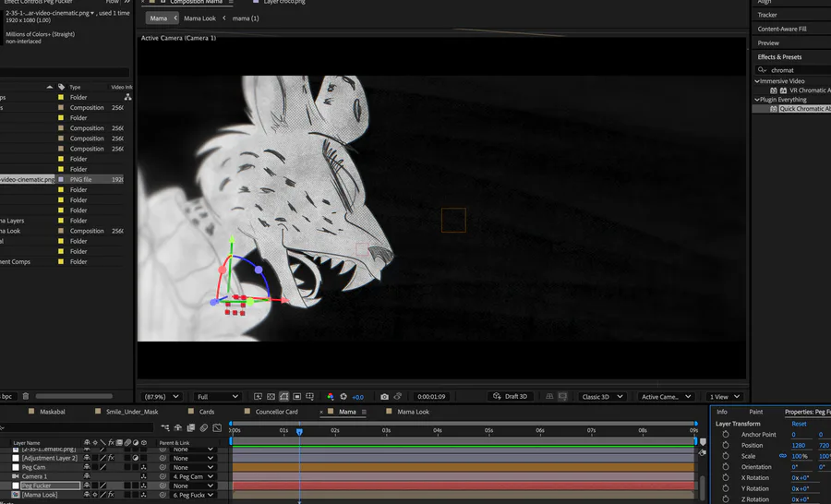Toggle transparency grid icon in viewer footer
Image resolution: width=831 pixels, height=504 pixels.
tap(271, 396)
